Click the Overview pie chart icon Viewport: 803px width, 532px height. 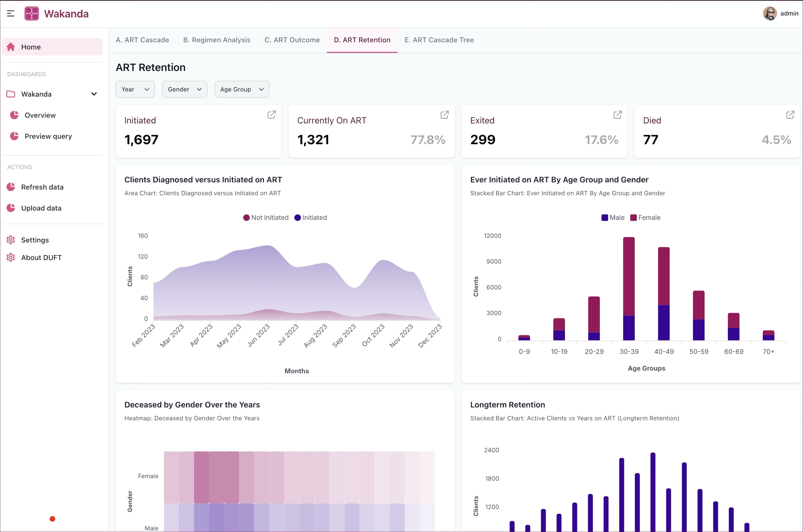click(x=14, y=115)
